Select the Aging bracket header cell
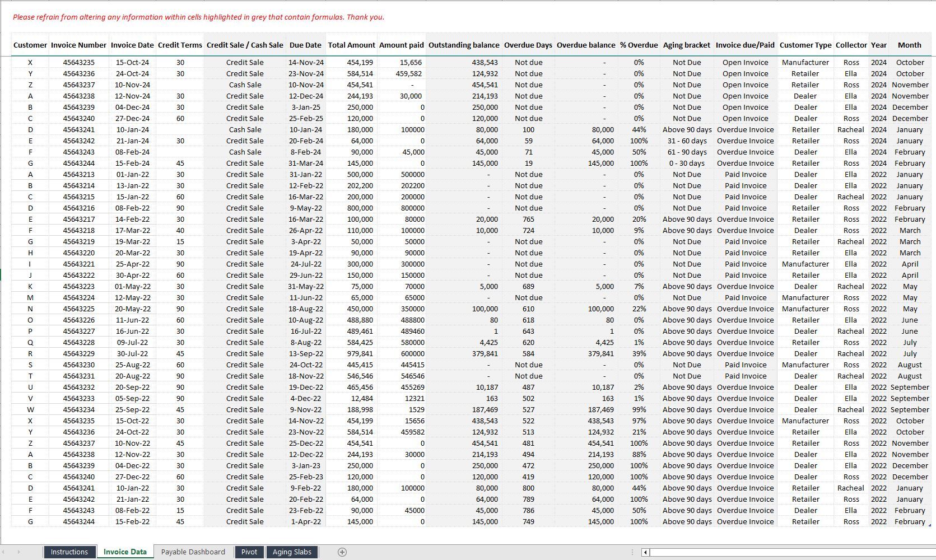 tap(687, 45)
